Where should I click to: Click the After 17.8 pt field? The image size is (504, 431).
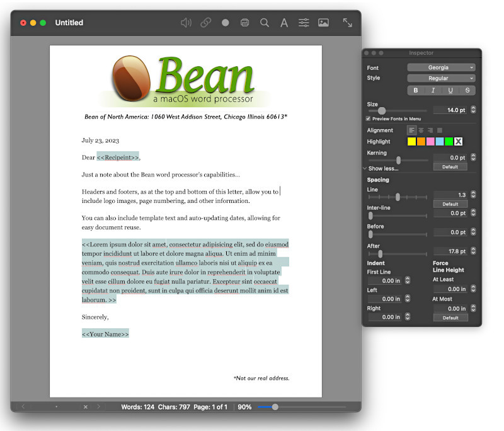pos(450,251)
